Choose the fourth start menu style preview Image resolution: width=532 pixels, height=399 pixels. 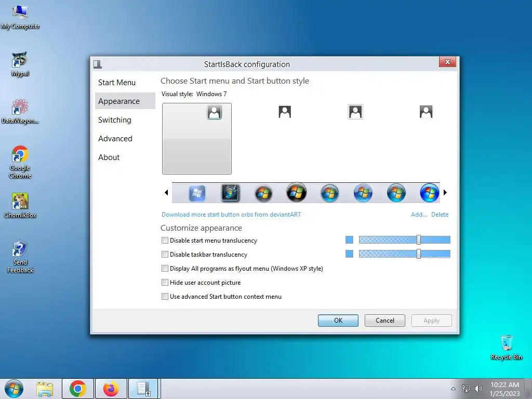pyautogui.click(x=426, y=112)
